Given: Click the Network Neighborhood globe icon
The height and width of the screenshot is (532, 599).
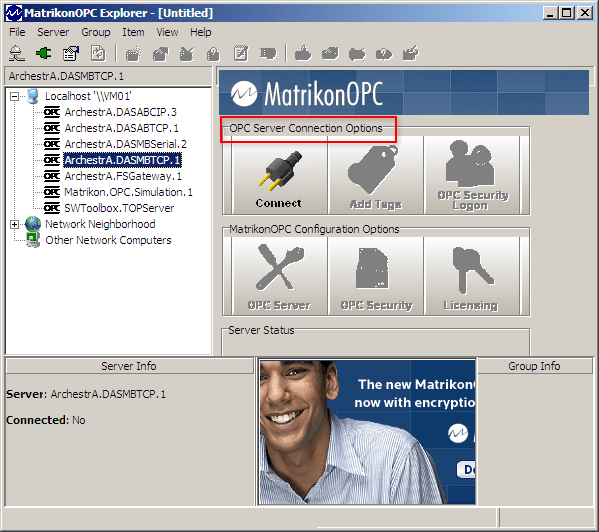Looking at the screenshot, I should pyautogui.click(x=33, y=224).
